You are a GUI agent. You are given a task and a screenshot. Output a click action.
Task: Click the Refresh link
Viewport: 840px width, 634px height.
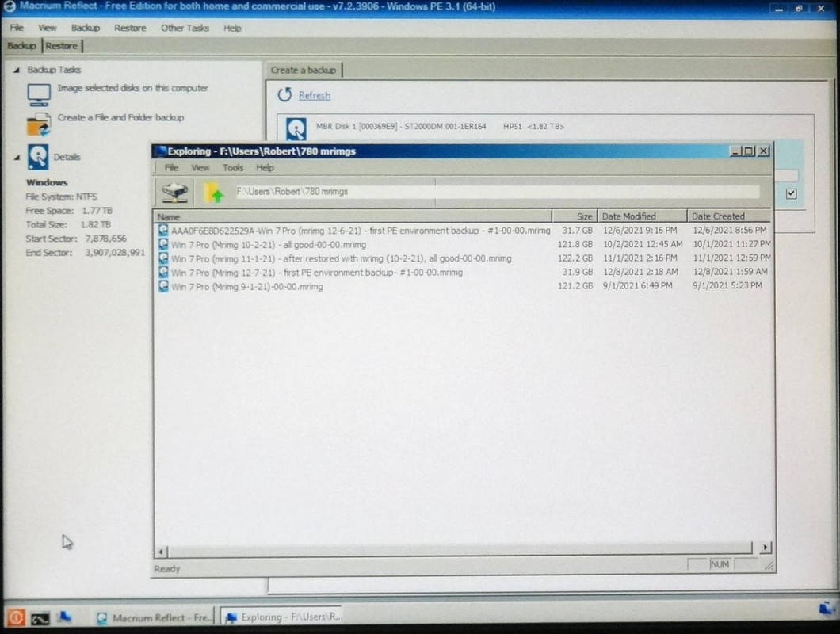[x=315, y=95]
